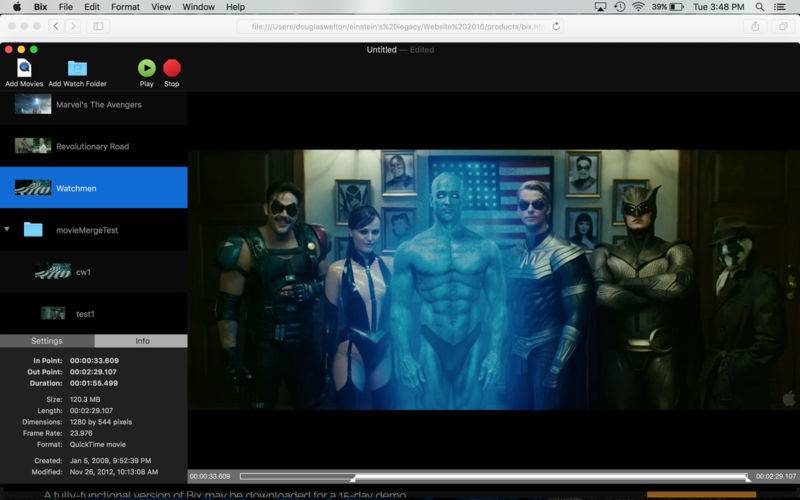Click the in-point marker on the timeline
Screen dimensions: 800x500
pos(353,478)
